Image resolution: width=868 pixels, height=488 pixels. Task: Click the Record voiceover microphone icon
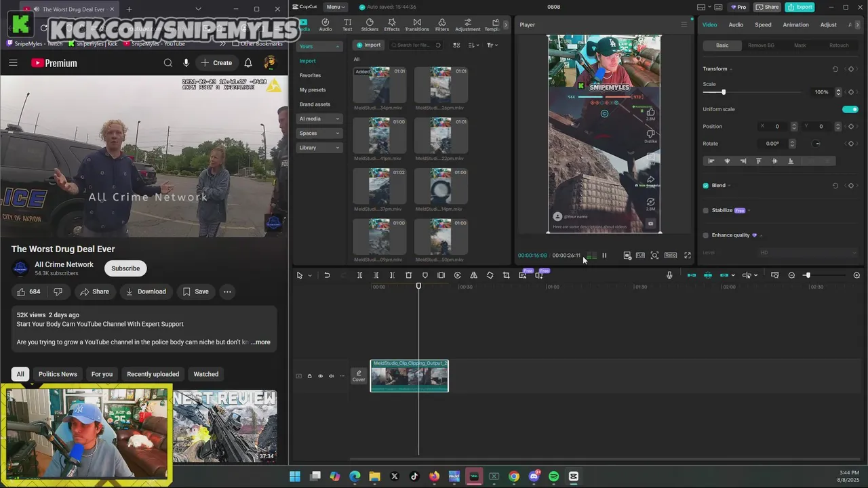point(669,275)
